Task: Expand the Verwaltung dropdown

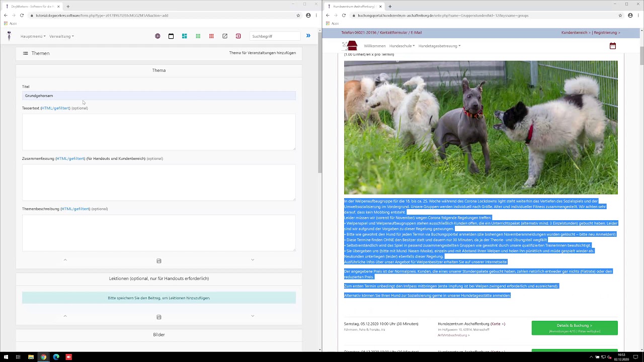Action: (x=61, y=36)
